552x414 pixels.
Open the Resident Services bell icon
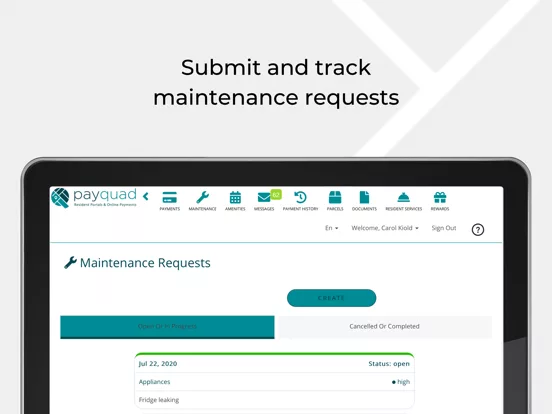[x=403, y=197]
